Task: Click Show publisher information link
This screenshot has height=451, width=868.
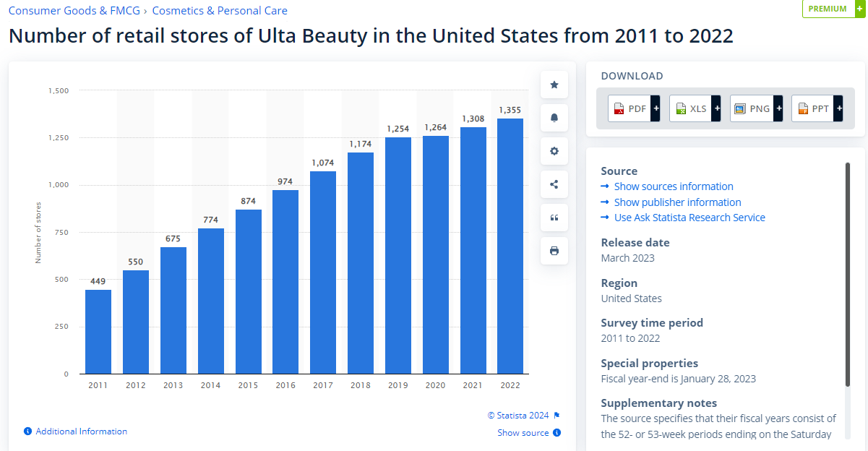Action: 678,202
